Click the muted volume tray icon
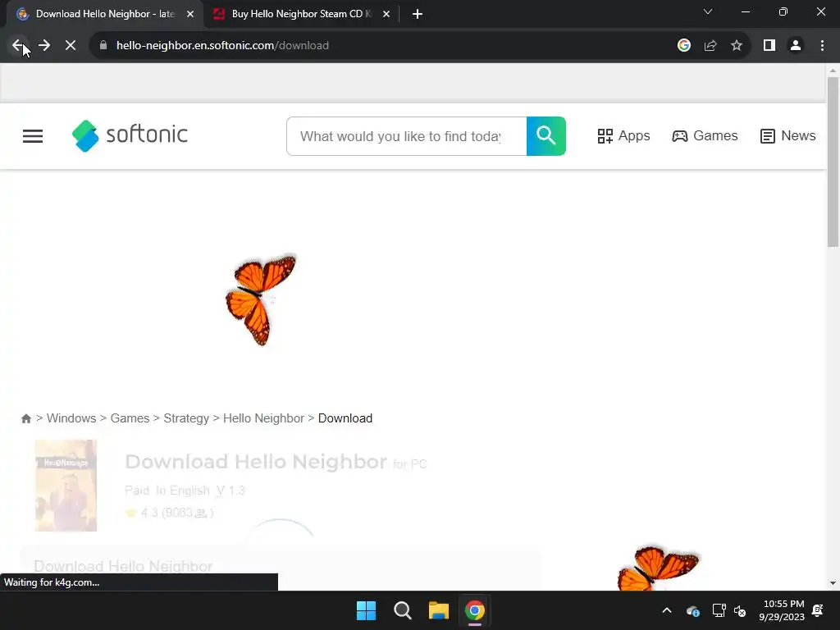The image size is (840, 630). (x=741, y=610)
